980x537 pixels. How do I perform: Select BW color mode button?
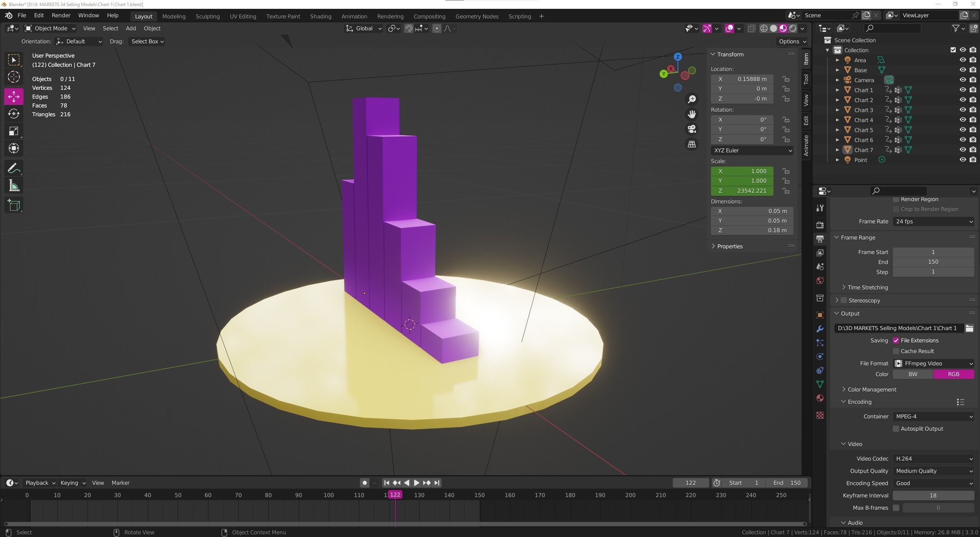(913, 374)
